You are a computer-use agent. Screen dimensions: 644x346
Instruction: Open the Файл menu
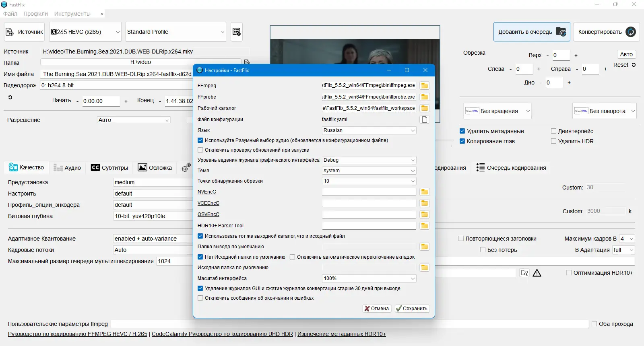pyautogui.click(x=10, y=14)
